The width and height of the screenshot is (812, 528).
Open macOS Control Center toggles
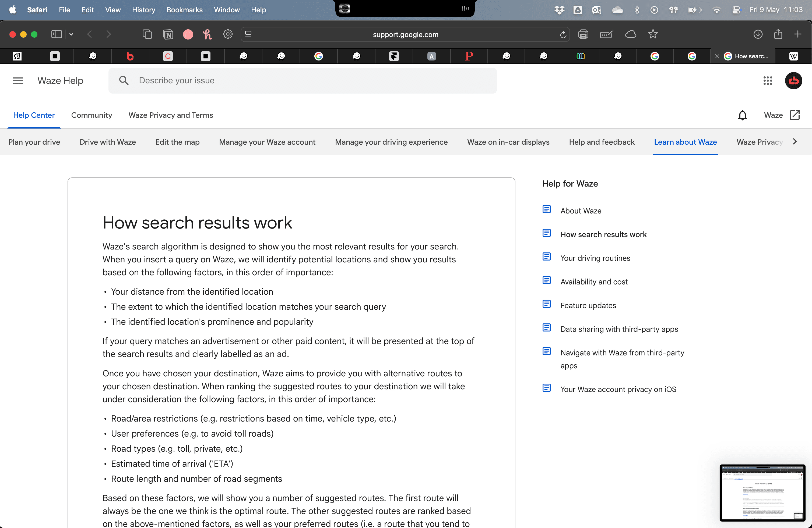(x=736, y=10)
